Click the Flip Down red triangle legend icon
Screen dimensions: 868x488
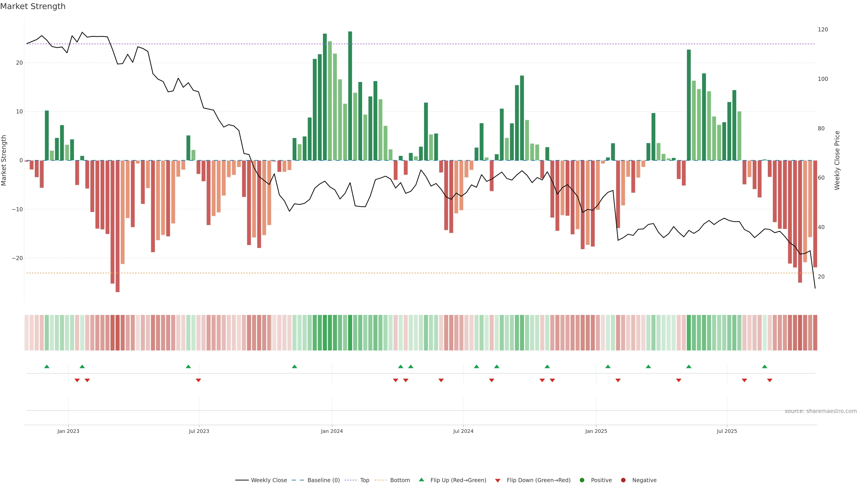[x=497, y=481]
